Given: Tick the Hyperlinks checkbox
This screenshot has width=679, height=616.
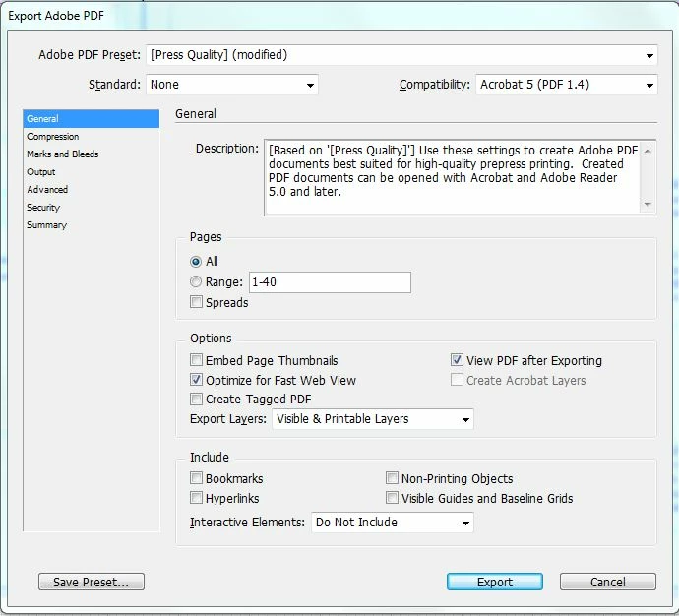Looking at the screenshot, I should click(x=196, y=498).
